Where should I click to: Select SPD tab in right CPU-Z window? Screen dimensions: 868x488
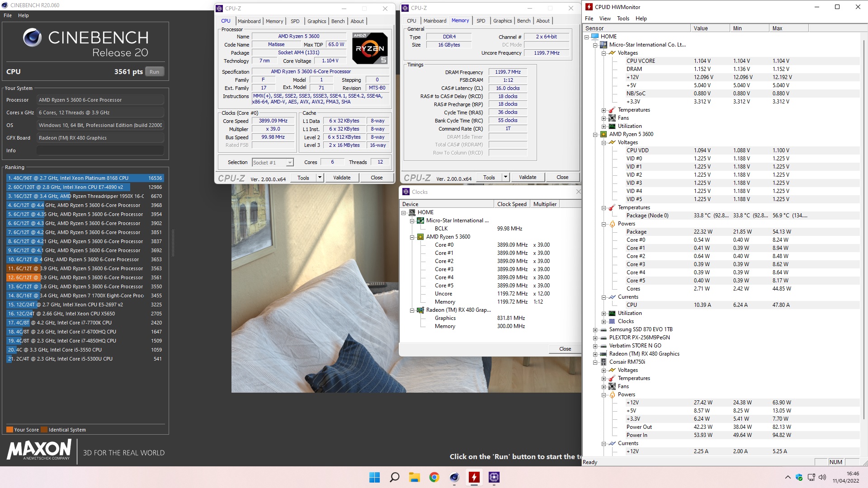click(481, 21)
